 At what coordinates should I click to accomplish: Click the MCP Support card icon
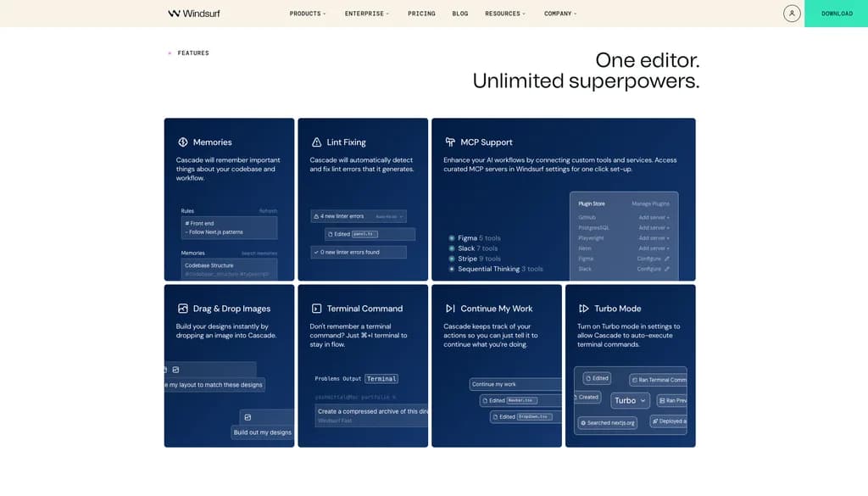(x=450, y=142)
